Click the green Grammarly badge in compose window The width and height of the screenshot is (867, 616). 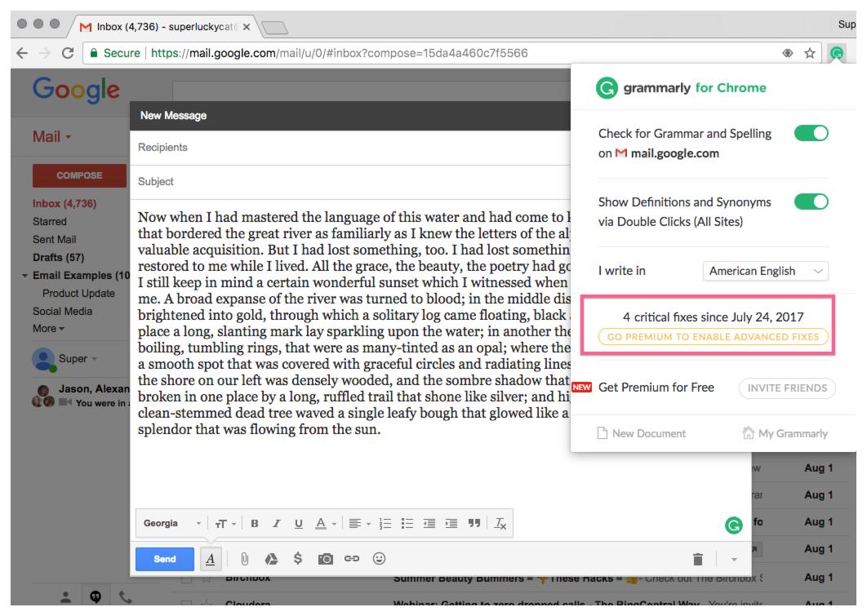click(733, 525)
